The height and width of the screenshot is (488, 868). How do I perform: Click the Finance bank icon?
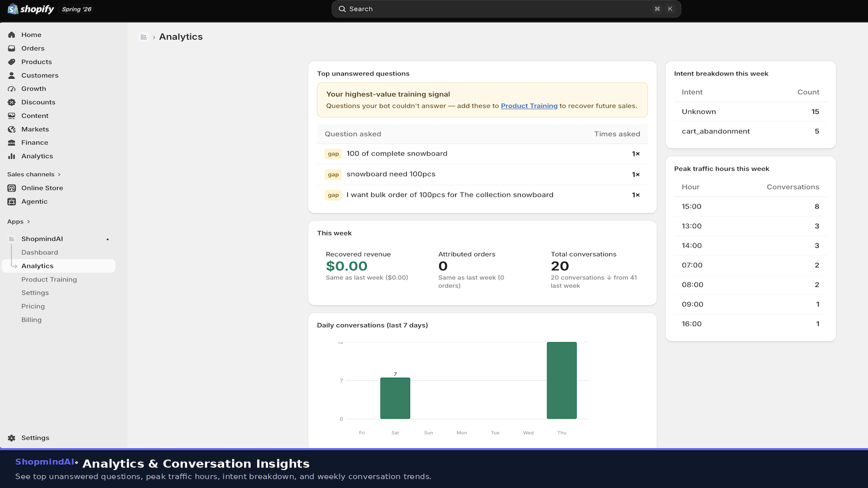[11, 143]
